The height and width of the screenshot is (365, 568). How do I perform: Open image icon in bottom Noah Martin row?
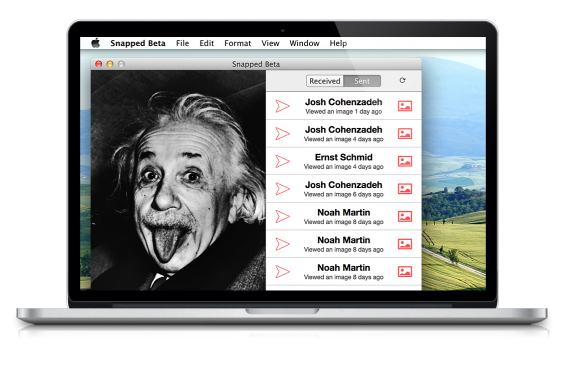[x=405, y=272]
